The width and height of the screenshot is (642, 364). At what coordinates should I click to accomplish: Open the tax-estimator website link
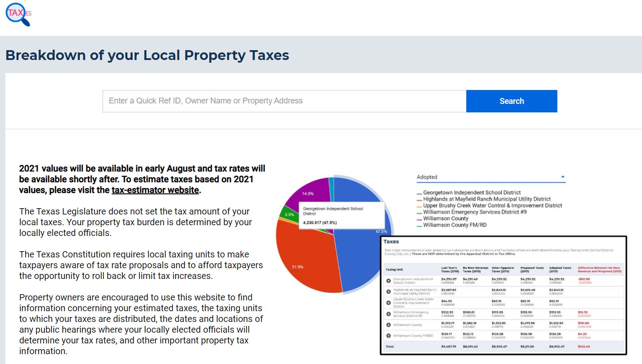pos(155,190)
